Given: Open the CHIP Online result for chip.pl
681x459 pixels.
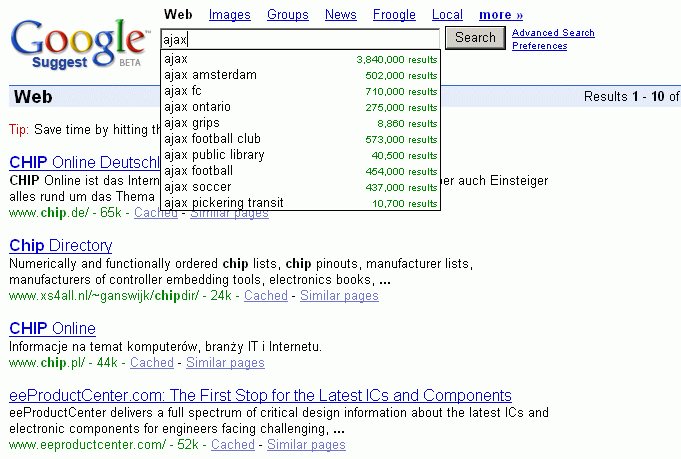Looking at the screenshot, I should coord(52,329).
